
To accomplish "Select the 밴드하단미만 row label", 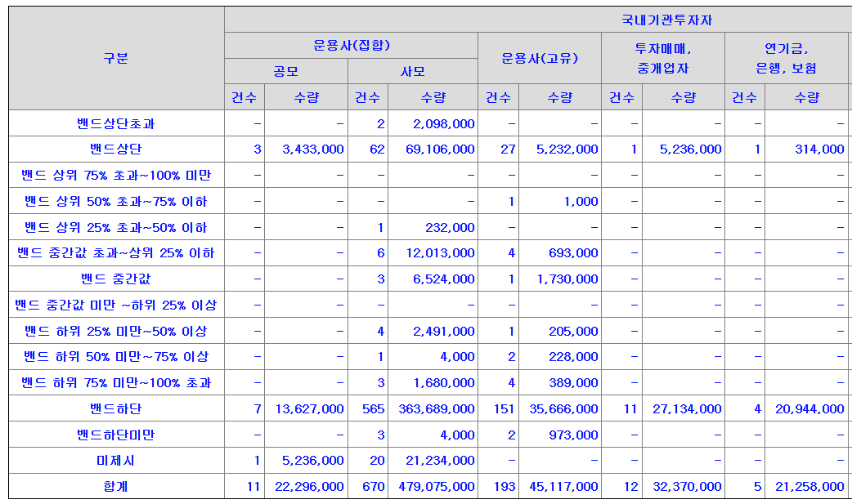I will 116,435.
